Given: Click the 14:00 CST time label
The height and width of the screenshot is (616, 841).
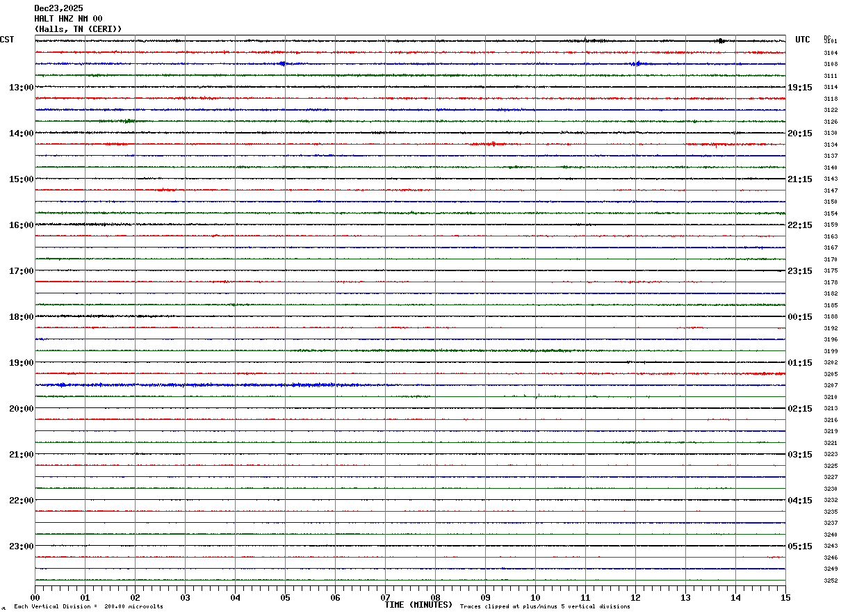Looking at the screenshot, I should tap(21, 133).
